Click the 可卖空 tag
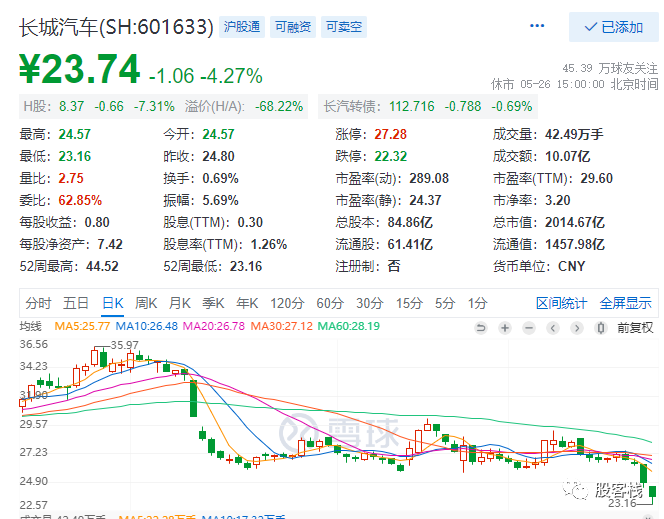The width and height of the screenshot is (664, 519). [344, 27]
